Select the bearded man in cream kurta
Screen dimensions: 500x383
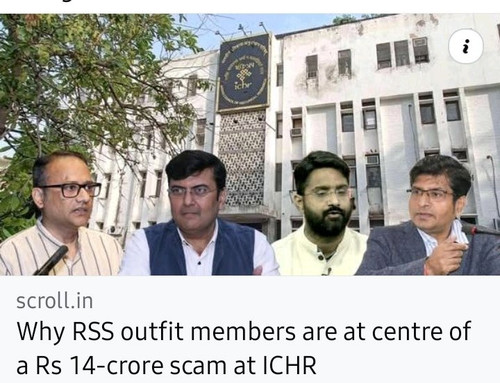[x=321, y=213]
